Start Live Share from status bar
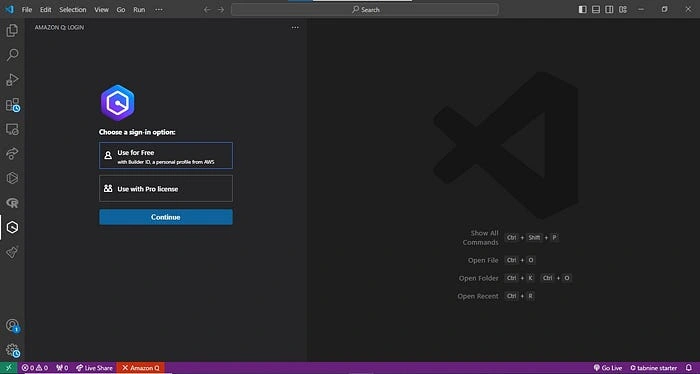This screenshot has height=374, width=700. pos(94,368)
